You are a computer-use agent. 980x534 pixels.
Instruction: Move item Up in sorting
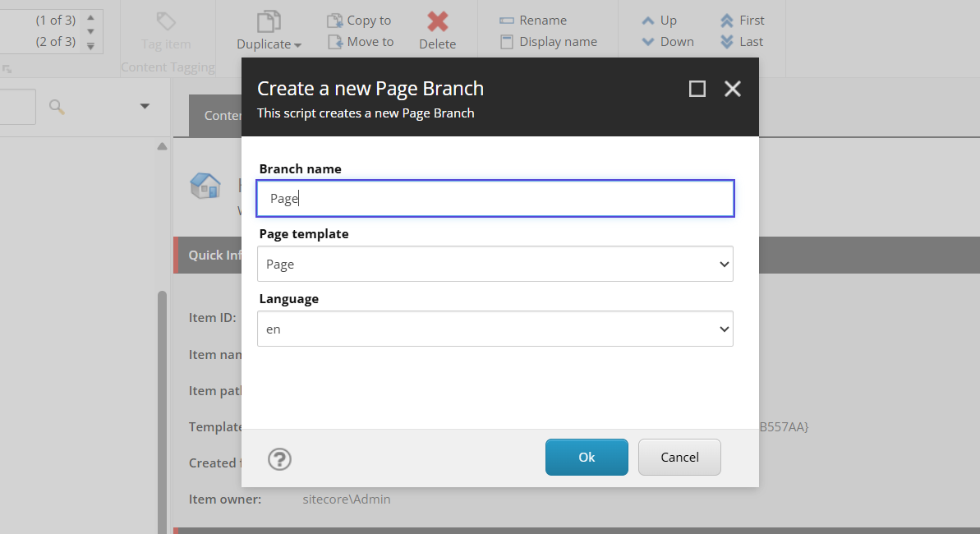coord(659,21)
